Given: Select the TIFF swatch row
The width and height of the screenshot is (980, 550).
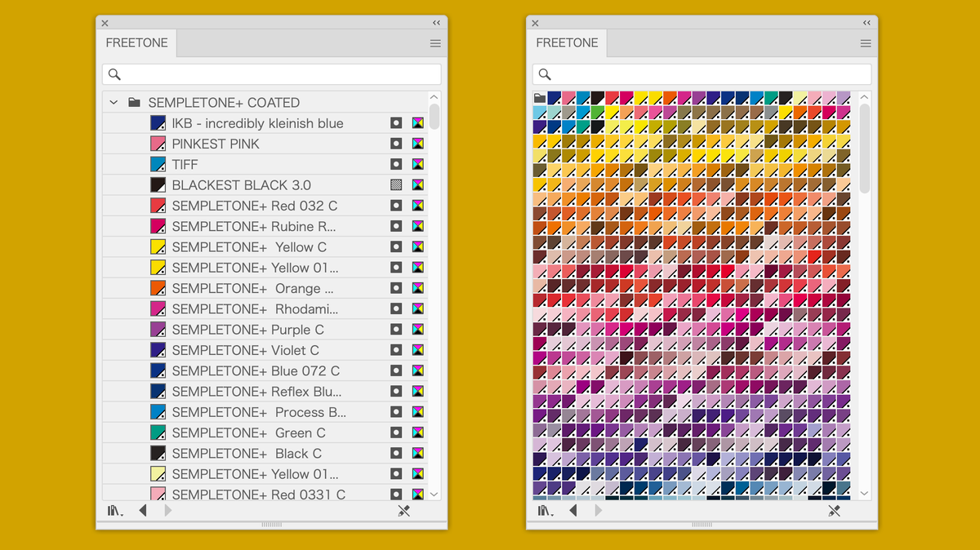Looking at the screenshot, I should point(265,164).
